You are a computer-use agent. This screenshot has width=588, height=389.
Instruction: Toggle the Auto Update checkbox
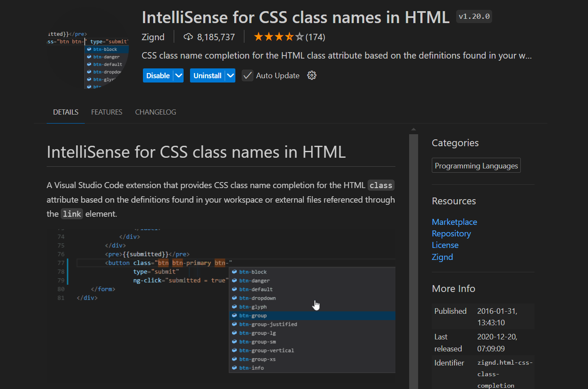[247, 76]
